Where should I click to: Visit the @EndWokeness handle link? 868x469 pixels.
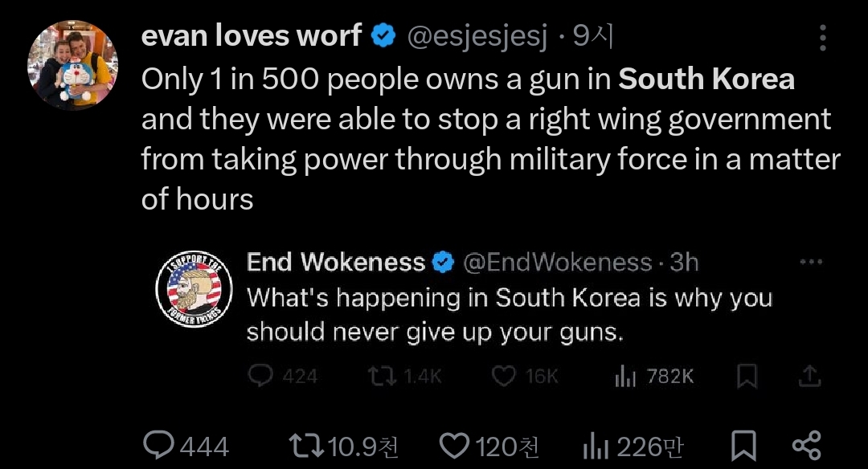coord(557,263)
